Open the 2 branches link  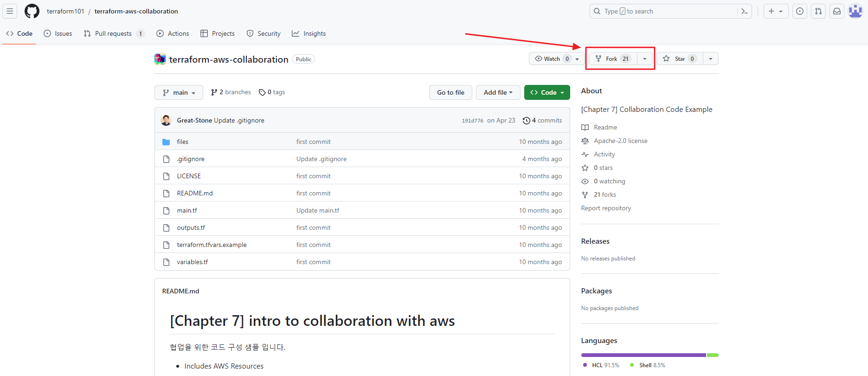(231, 92)
